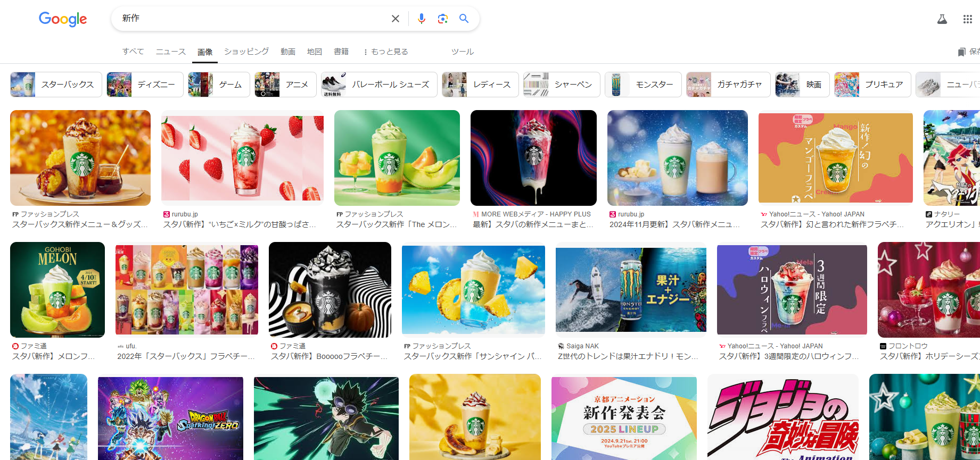The width and height of the screenshot is (980, 460).
Task: Open link スタバ新作】"いちご×ミルク"の甘酸っぱさ
Action: click(240, 224)
